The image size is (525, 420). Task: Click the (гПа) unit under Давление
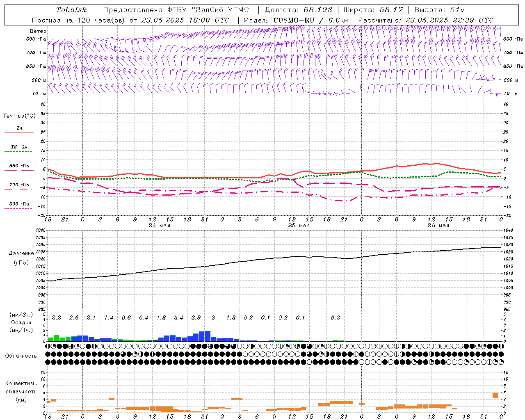coord(21,262)
